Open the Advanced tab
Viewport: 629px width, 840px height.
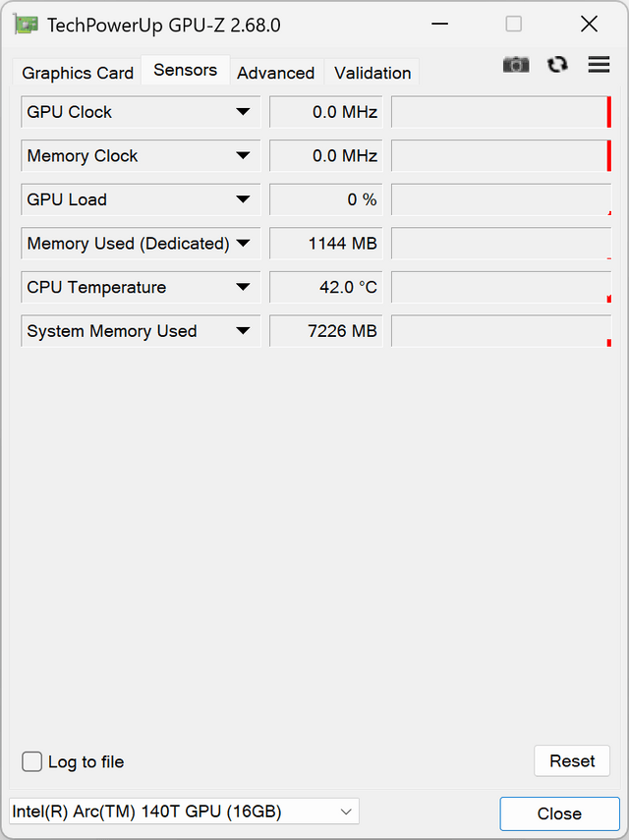click(x=276, y=73)
